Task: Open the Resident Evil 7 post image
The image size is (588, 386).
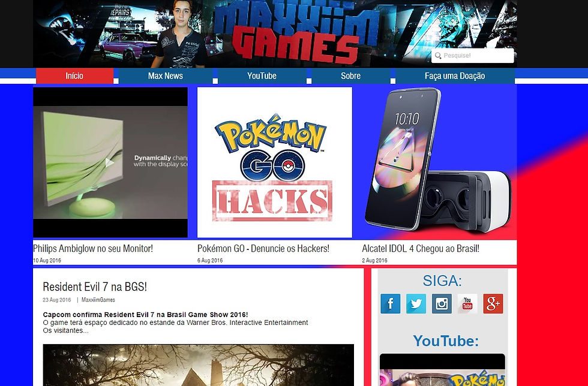Action: (199, 365)
